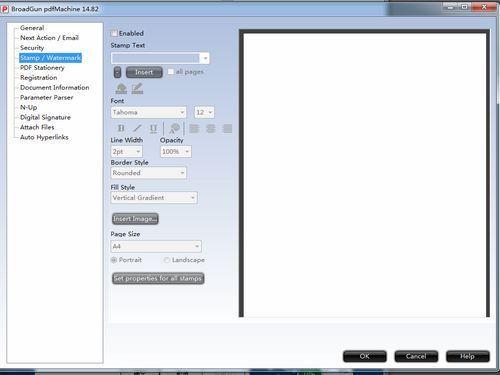Close the pdfMachine window
Viewport: 500px width, 375px height.
(x=484, y=7)
